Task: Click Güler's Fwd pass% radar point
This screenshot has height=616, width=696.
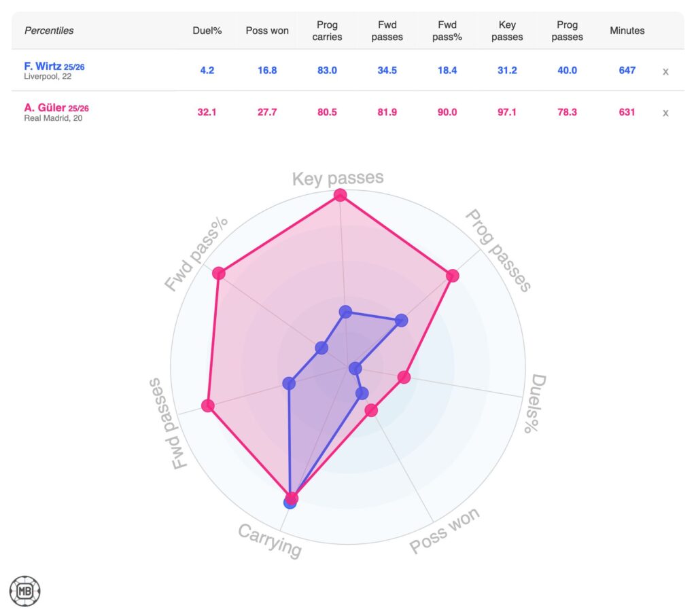Action: [x=218, y=274]
